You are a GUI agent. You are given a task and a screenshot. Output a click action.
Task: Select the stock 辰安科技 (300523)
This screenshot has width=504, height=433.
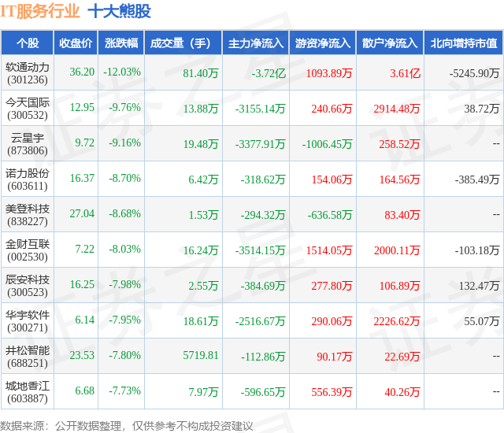tap(28, 286)
